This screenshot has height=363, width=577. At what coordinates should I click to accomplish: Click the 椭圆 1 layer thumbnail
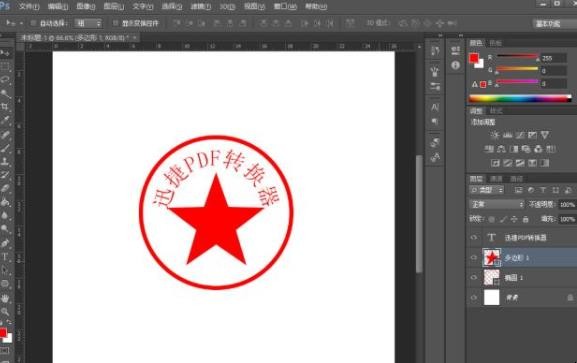click(492, 278)
